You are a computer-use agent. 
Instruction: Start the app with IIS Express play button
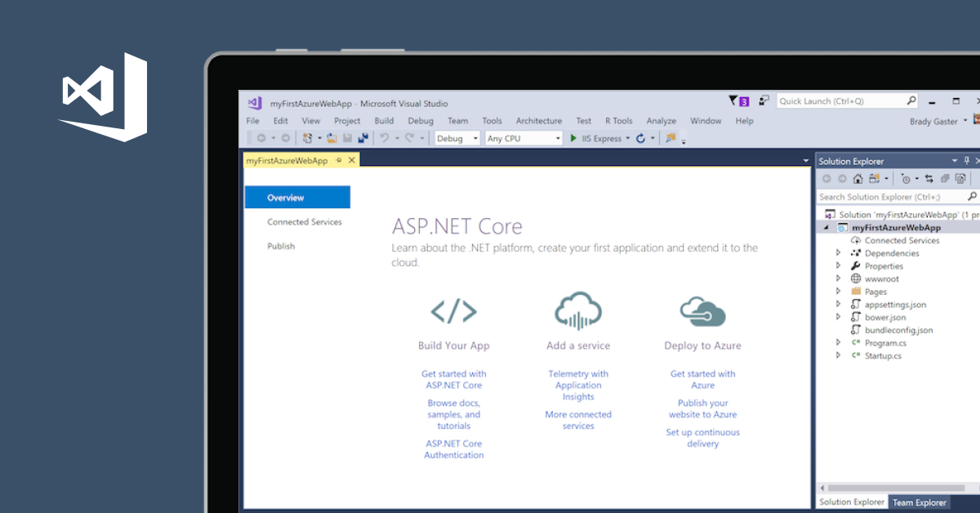(x=574, y=139)
